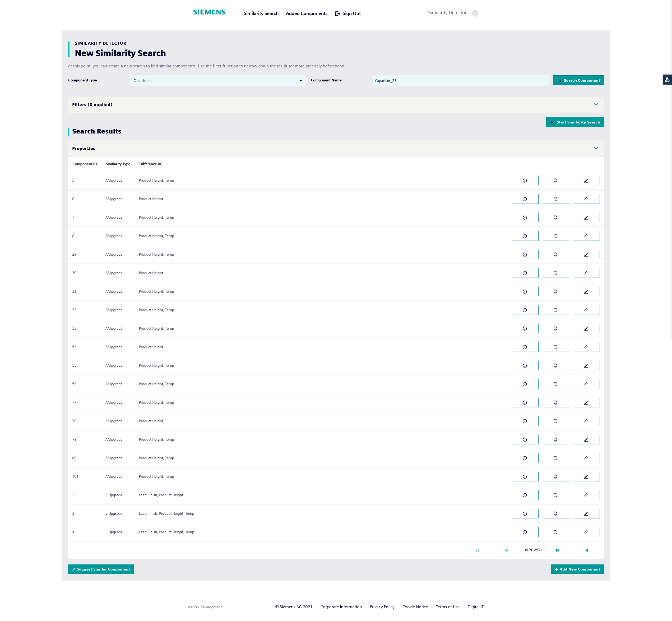Open PDF for component ID 56
This screenshot has height=621, width=672.
(555, 384)
